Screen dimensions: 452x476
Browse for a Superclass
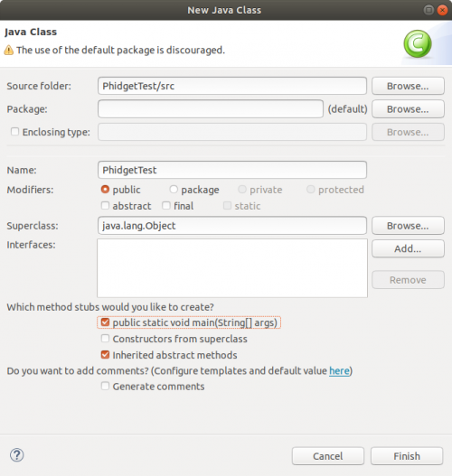point(408,226)
